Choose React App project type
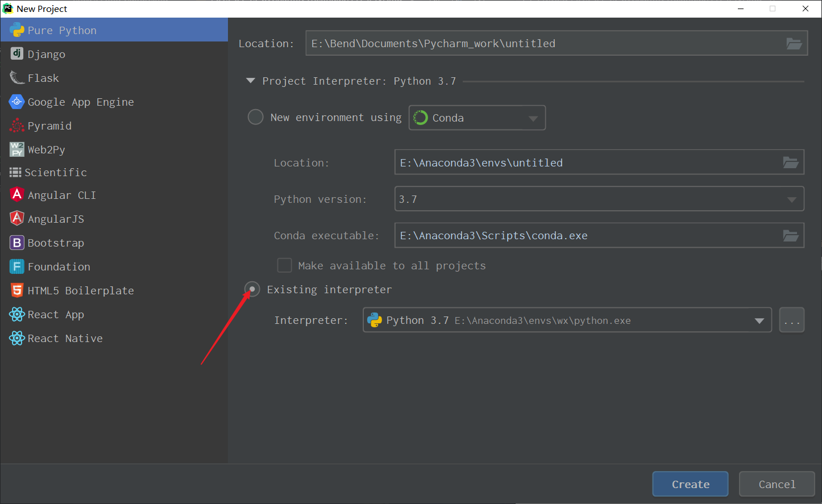The image size is (822, 504). tap(114, 314)
